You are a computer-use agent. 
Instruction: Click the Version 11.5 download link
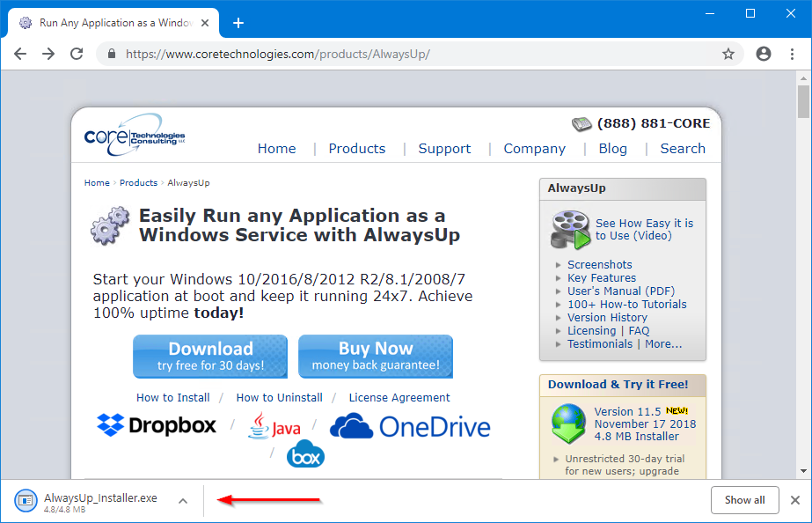[627, 411]
